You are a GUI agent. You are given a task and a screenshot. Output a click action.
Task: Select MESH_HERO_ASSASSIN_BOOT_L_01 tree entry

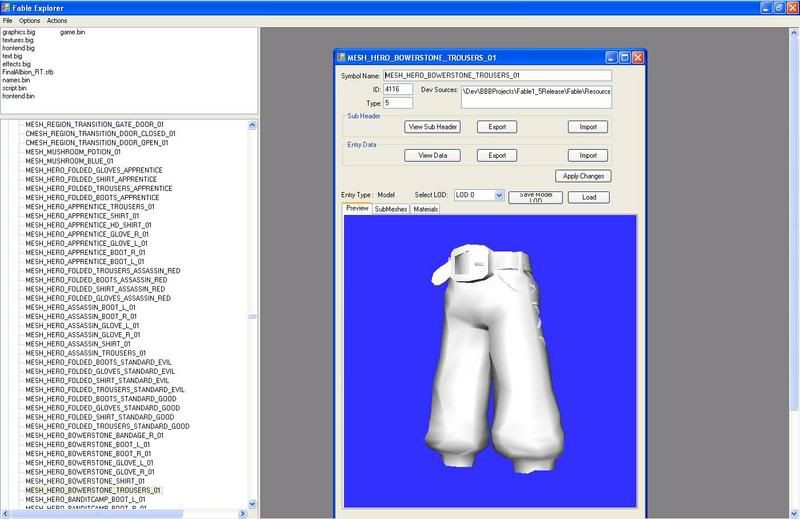click(81, 308)
